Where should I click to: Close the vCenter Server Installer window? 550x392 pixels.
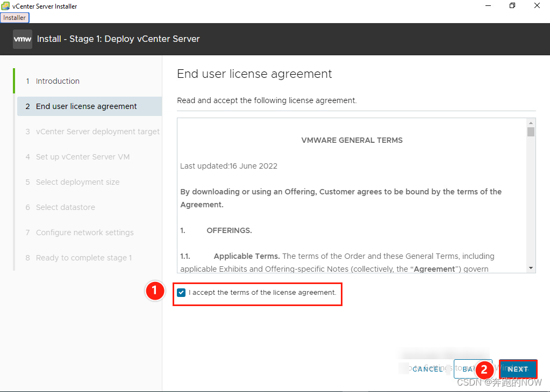pos(537,5)
